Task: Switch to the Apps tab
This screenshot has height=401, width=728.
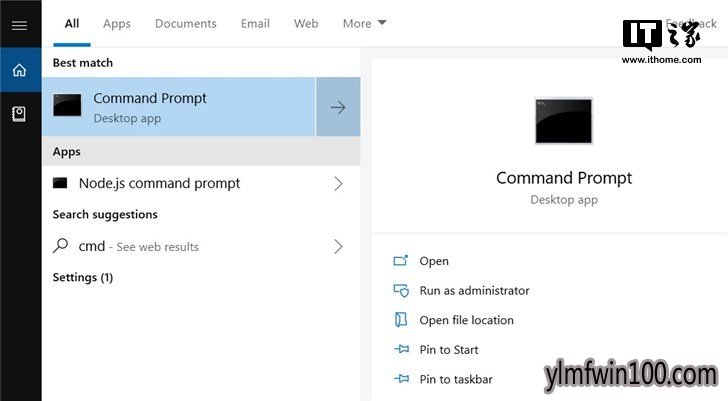Action: click(117, 24)
